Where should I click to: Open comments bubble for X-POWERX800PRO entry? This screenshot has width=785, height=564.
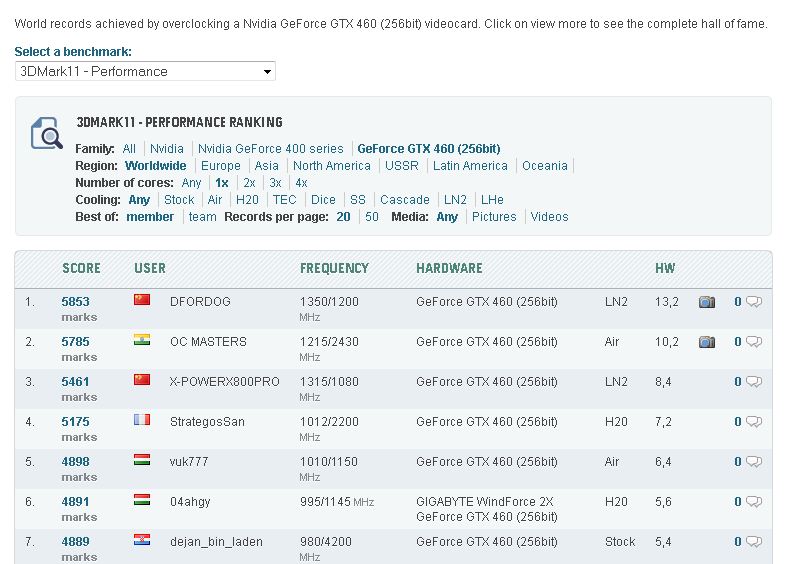pos(754,382)
